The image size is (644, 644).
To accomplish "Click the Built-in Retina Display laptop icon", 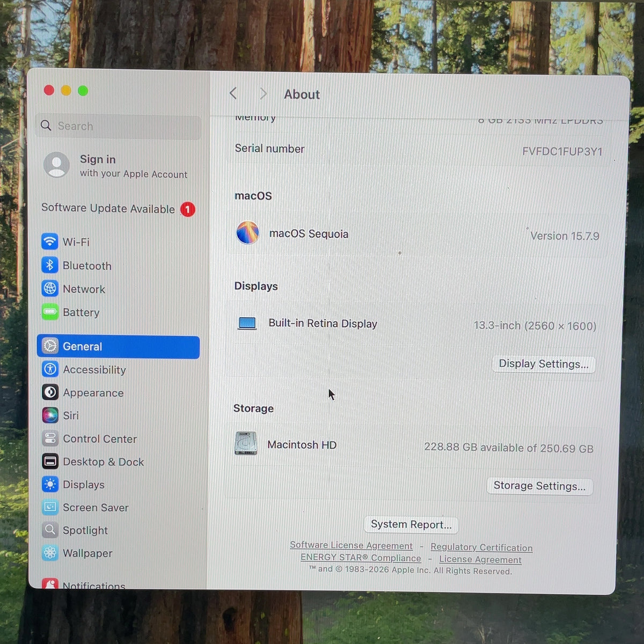I will pyautogui.click(x=247, y=323).
